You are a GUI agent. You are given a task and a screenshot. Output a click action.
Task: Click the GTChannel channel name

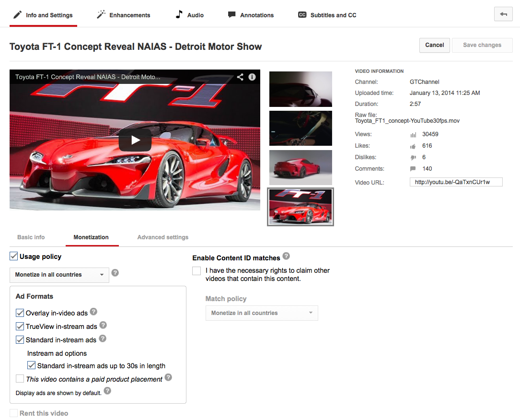pos(425,82)
